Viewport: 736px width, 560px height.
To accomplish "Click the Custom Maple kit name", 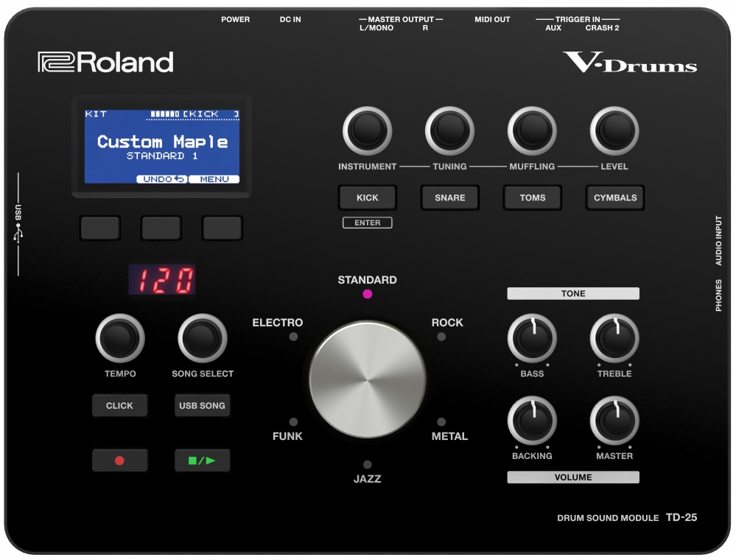I will point(162,141).
